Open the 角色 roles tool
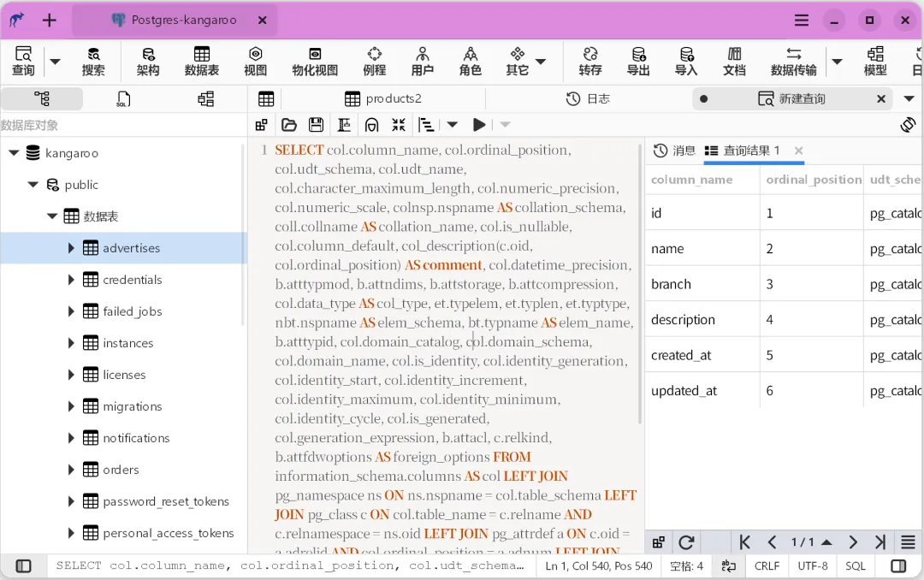 [x=470, y=61]
